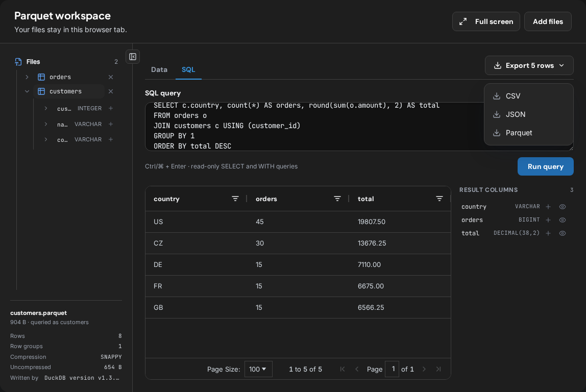Go to first page of results
Viewport: 586px width, 392px height.
pyautogui.click(x=343, y=369)
